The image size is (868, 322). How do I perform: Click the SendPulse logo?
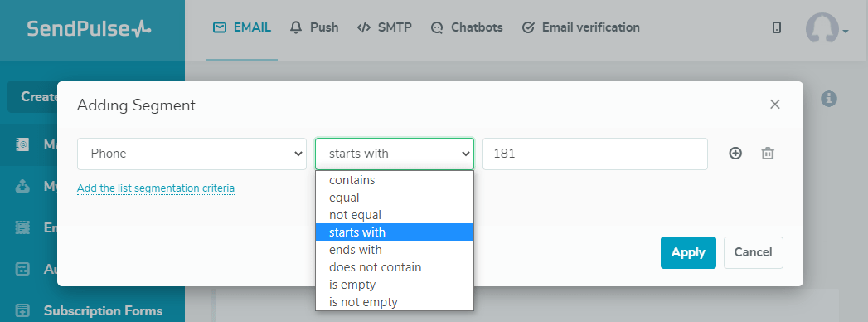coord(89,29)
